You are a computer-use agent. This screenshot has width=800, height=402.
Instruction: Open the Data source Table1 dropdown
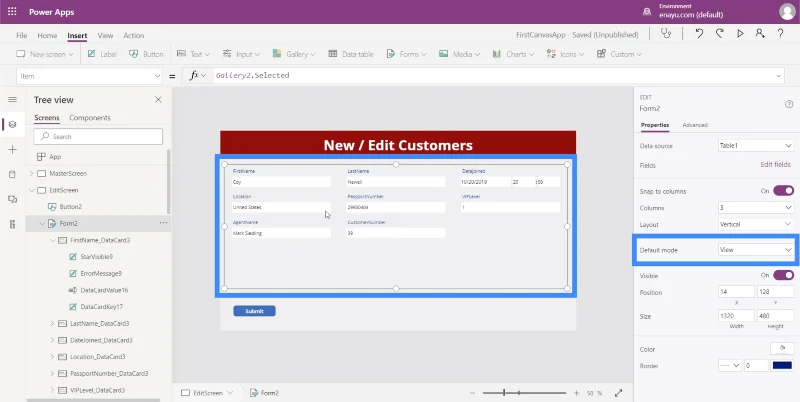pos(756,146)
